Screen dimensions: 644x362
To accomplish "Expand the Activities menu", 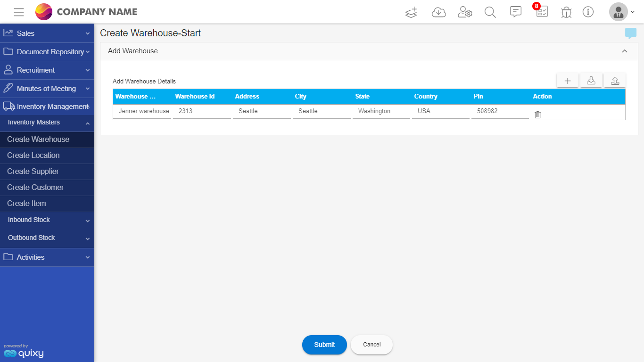I will click(x=47, y=257).
